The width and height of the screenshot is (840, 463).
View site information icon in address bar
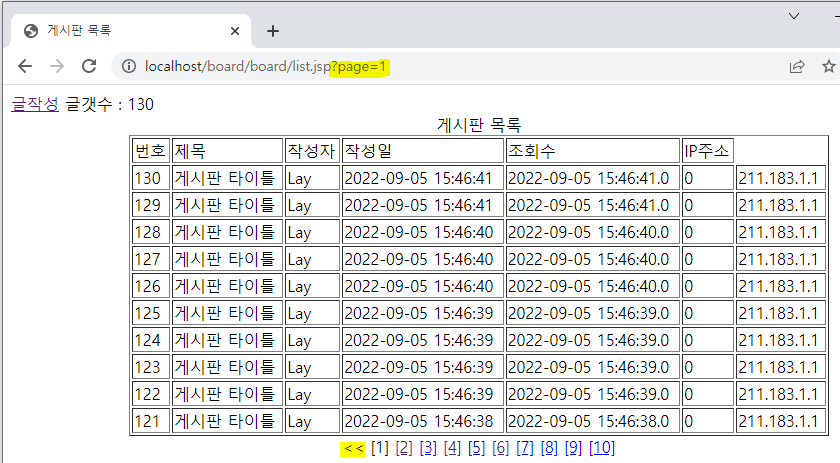(129, 66)
